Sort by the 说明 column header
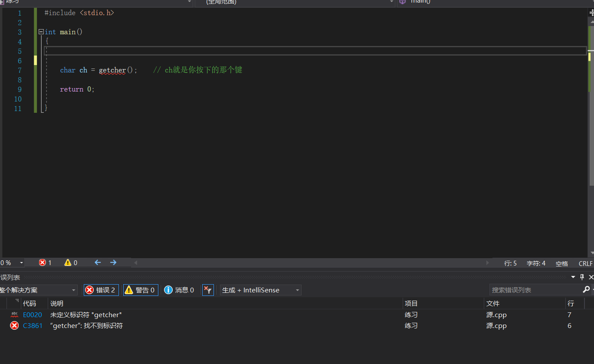The image size is (594, 364). 225,303
